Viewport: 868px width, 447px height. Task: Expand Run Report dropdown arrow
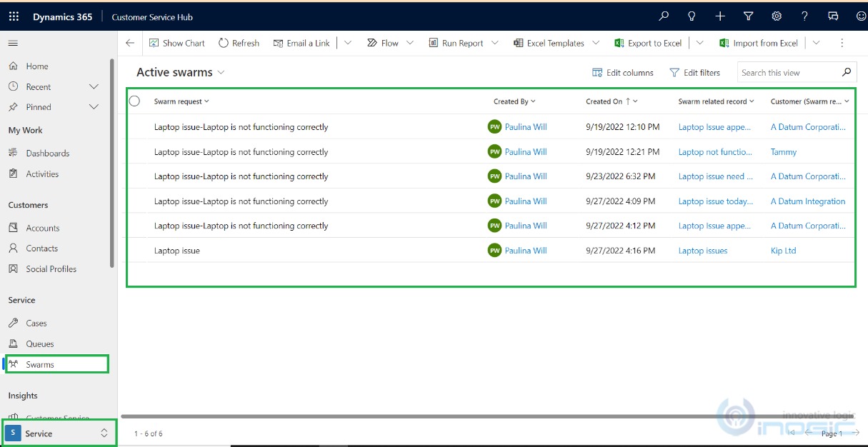point(497,43)
